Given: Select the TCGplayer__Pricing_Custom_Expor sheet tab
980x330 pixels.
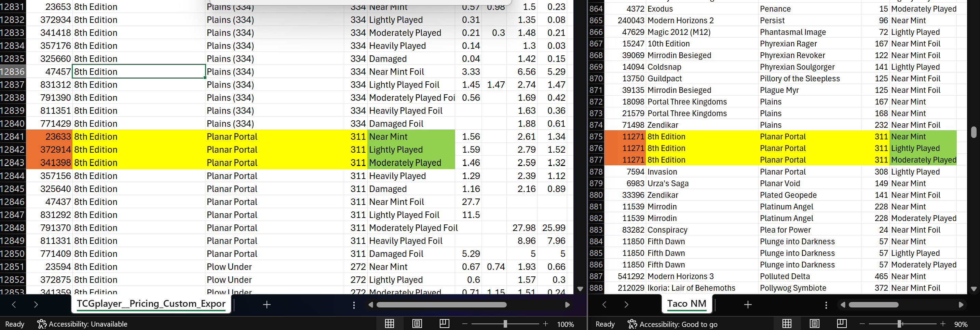Looking at the screenshot, I should (x=151, y=304).
